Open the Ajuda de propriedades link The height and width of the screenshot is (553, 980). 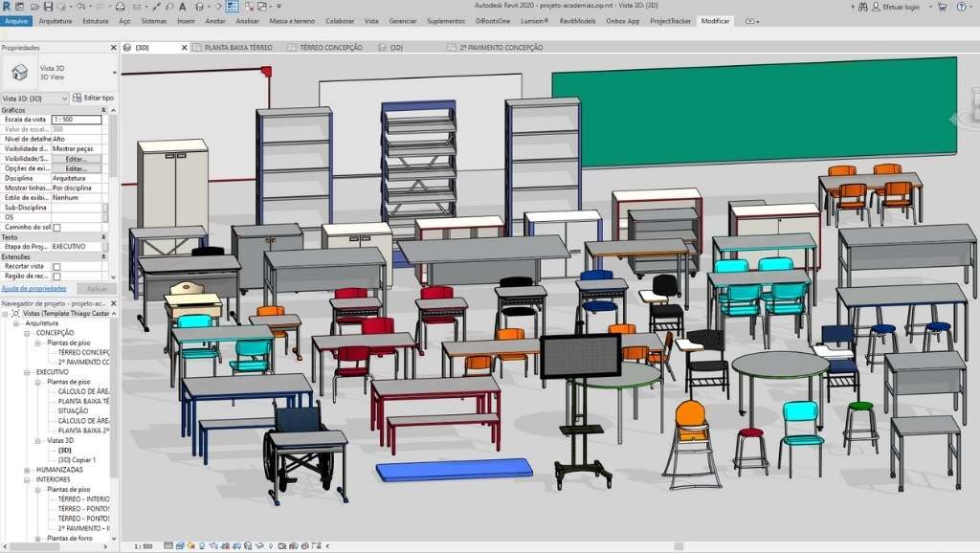tap(33, 288)
